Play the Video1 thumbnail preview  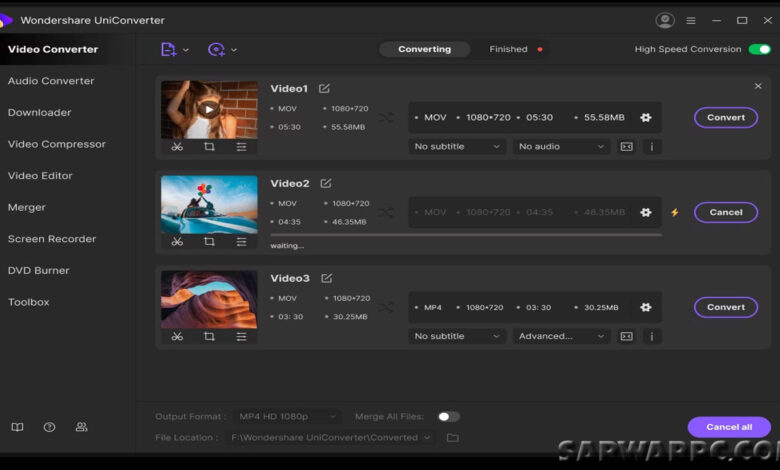[209, 109]
